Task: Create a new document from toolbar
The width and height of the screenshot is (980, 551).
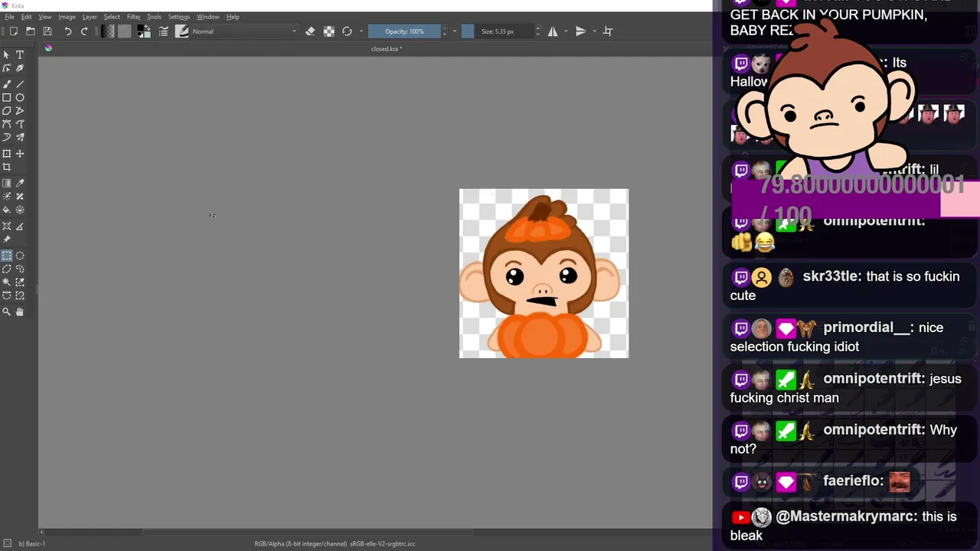Action: [x=14, y=31]
